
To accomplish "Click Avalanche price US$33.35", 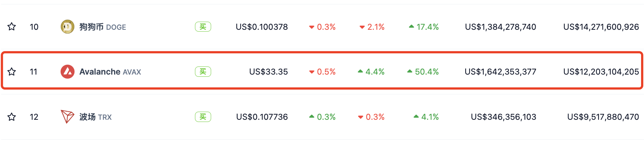I will click(x=268, y=72).
